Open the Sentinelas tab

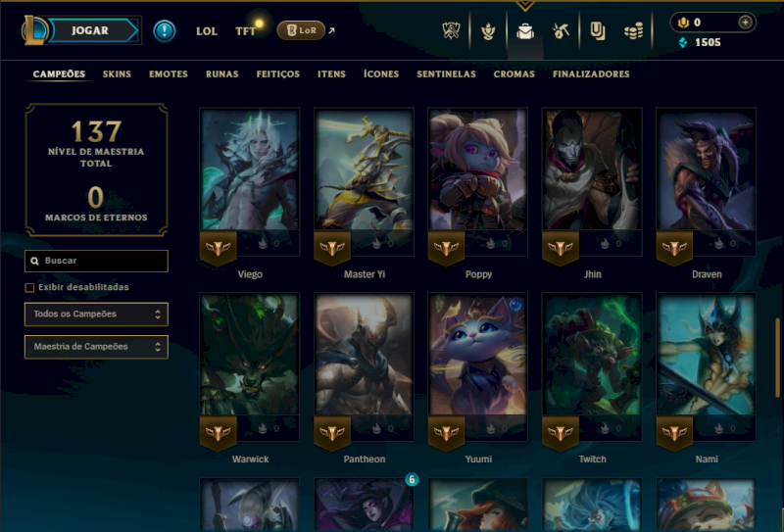[x=446, y=74]
